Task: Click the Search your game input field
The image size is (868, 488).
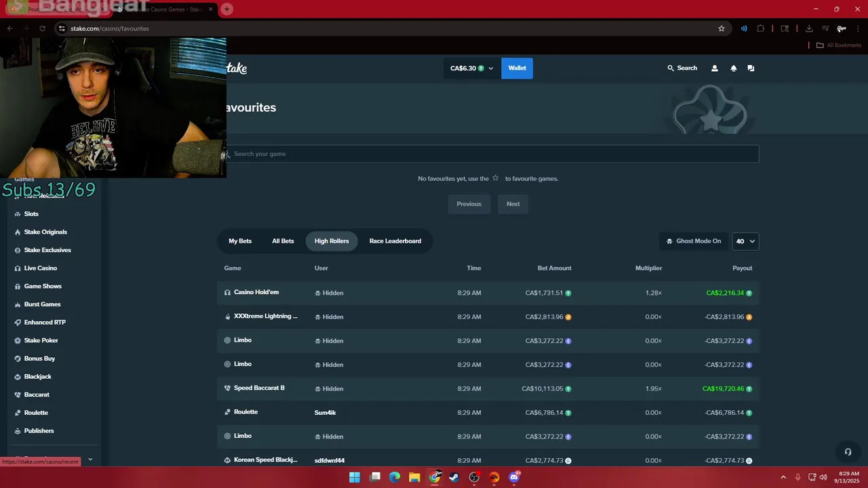Action: tap(492, 154)
